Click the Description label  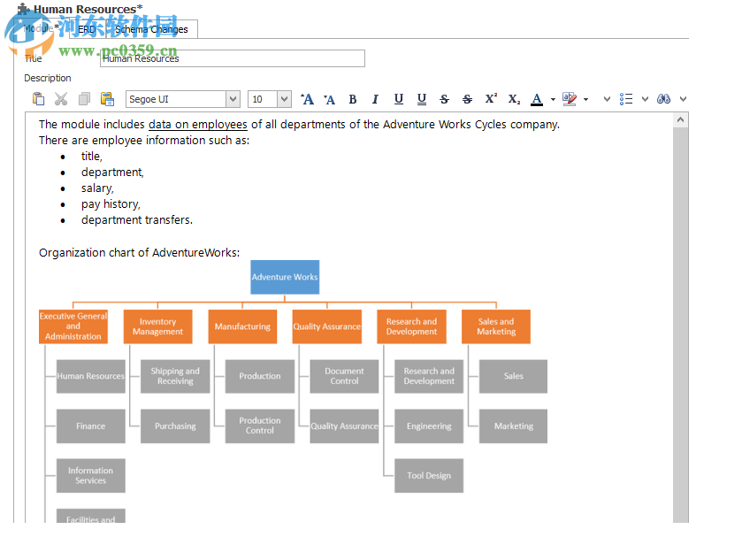(x=48, y=78)
